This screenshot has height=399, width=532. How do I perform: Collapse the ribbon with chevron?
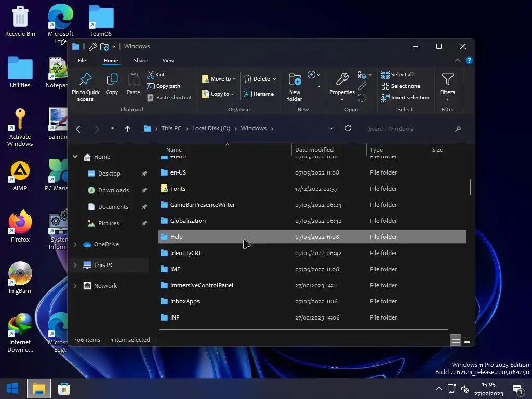click(457, 60)
